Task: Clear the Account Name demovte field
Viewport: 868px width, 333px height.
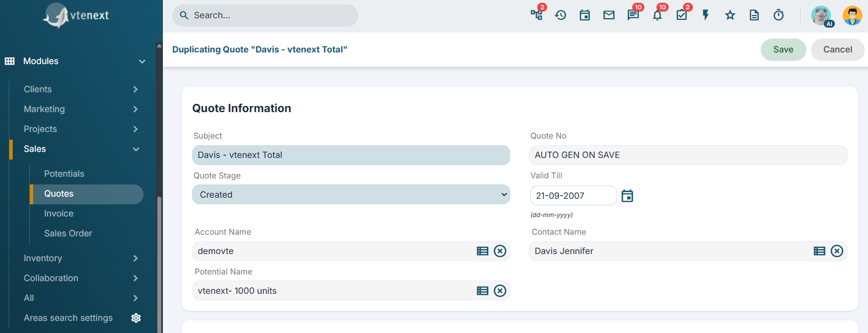Action: pyautogui.click(x=500, y=251)
